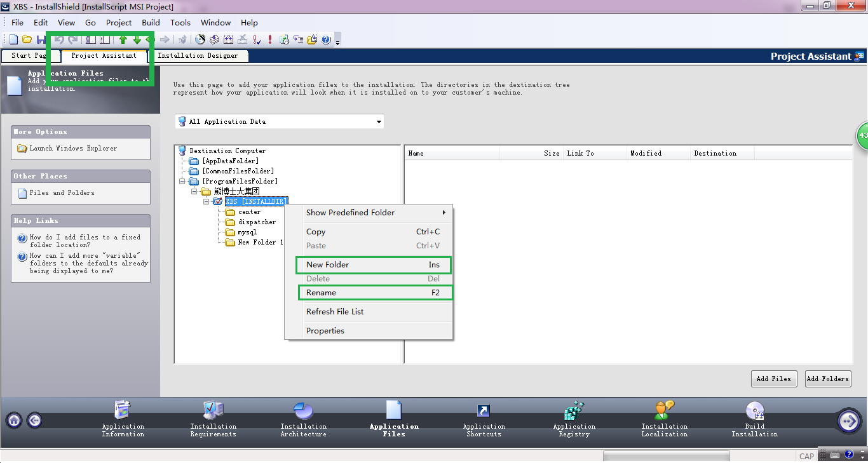Click the green down arrow toolbar icon
Image resolution: width=868 pixels, height=463 pixels.
click(137, 39)
